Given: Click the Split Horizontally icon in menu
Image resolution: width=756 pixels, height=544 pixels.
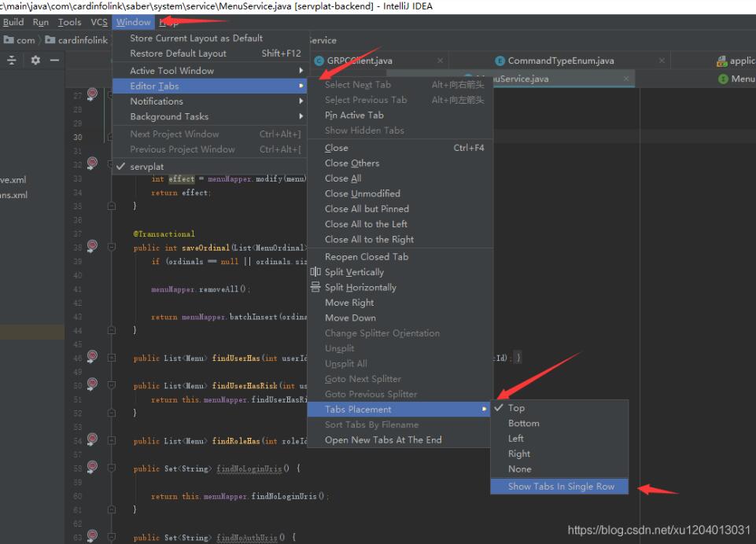Looking at the screenshot, I should pos(315,288).
